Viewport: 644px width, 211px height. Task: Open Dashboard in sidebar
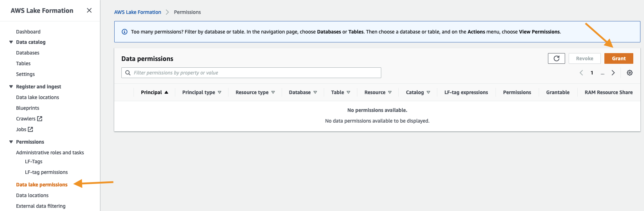tap(28, 32)
